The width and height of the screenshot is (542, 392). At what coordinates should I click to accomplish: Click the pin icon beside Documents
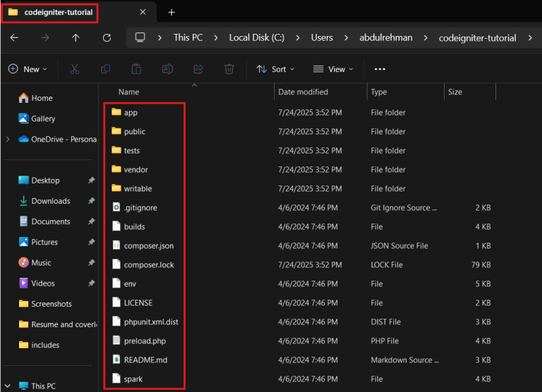pos(91,221)
